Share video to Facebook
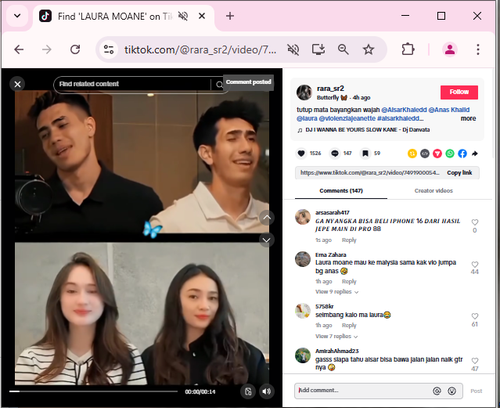500x408 pixels. (x=462, y=153)
